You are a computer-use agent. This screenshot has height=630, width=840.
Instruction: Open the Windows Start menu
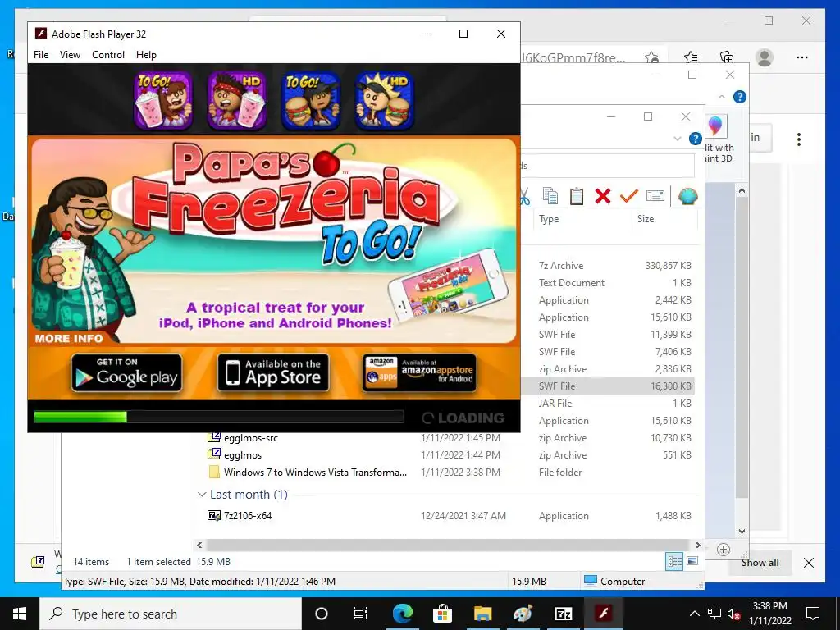(x=20, y=614)
